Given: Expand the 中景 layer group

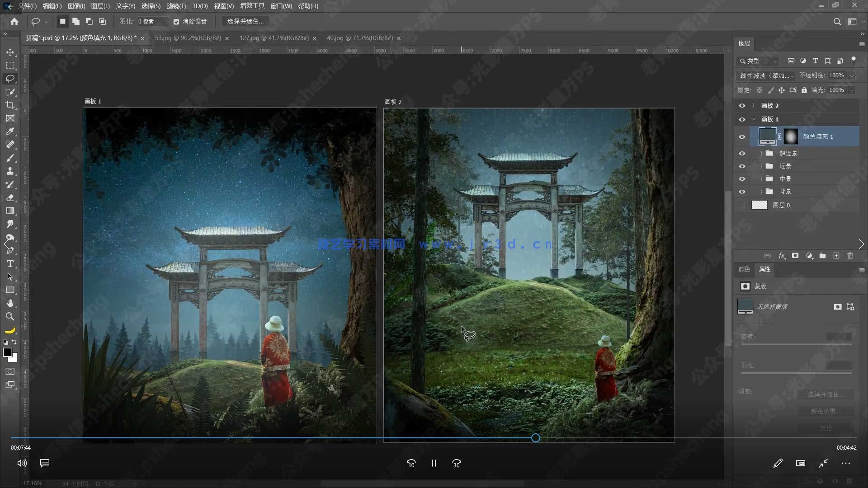Looking at the screenshot, I should (x=761, y=179).
